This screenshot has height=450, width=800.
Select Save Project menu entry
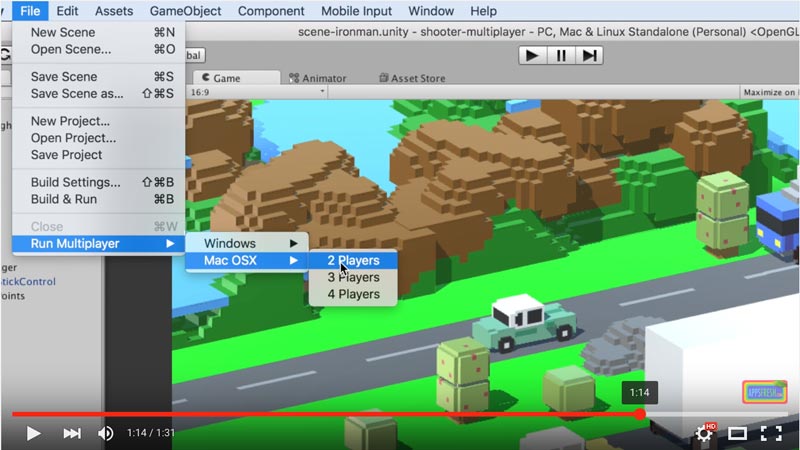(x=99, y=155)
